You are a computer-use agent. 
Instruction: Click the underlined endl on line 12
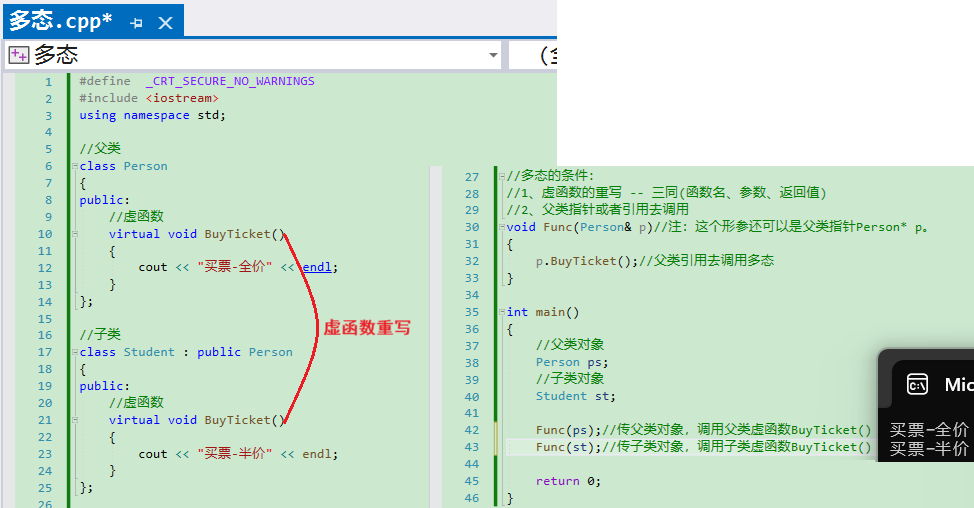317,268
